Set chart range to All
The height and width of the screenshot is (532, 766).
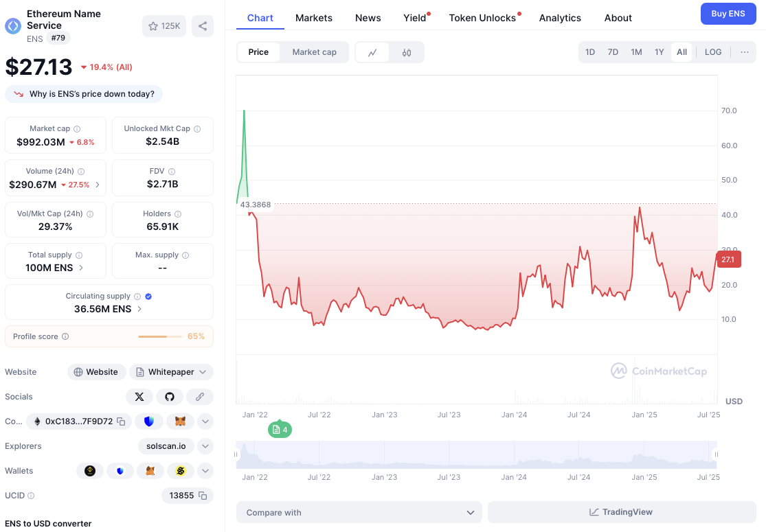click(681, 52)
